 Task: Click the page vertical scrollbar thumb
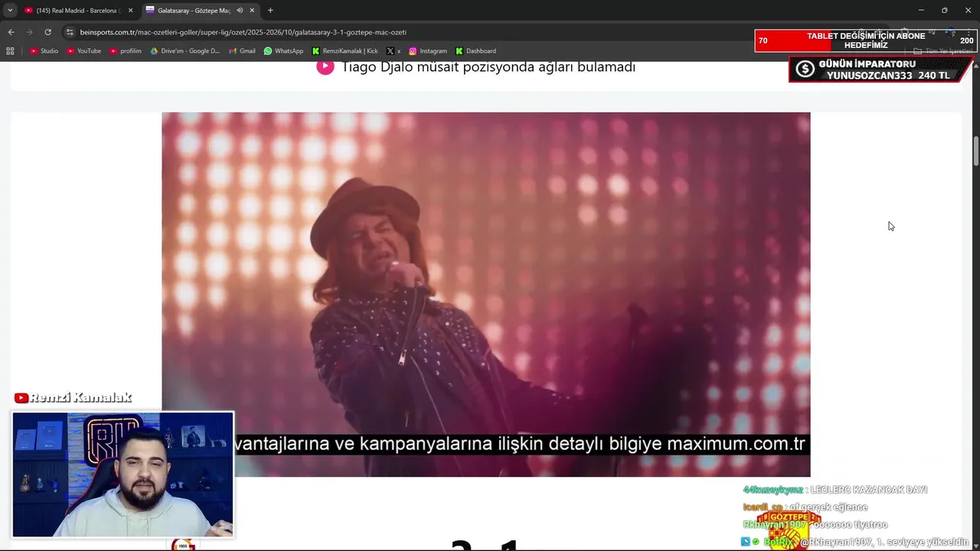point(976,151)
